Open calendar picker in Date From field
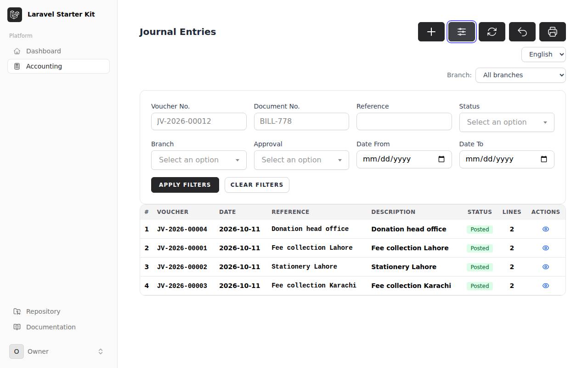This screenshot has height=368, width=588. pos(441,159)
